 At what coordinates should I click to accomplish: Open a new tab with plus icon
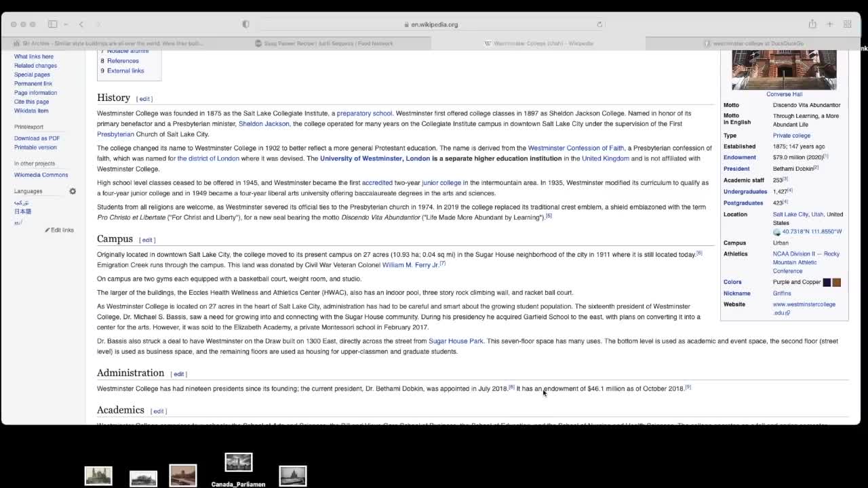[829, 24]
